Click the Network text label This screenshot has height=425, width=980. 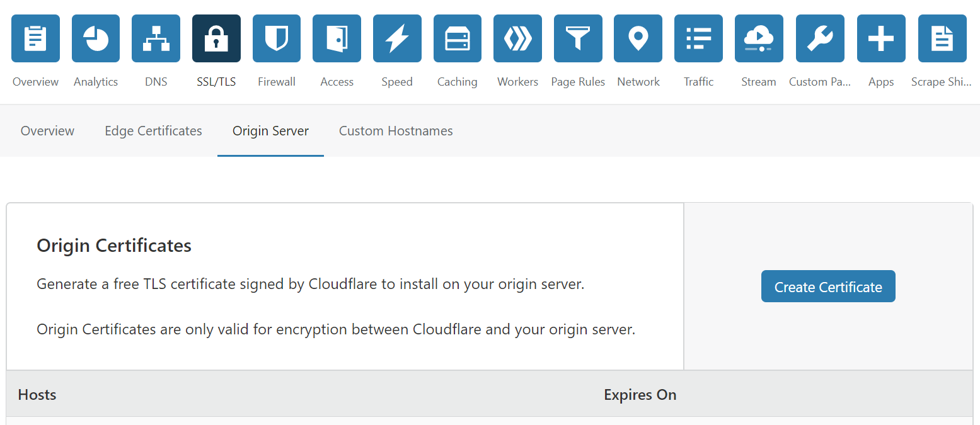pyautogui.click(x=638, y=82)
